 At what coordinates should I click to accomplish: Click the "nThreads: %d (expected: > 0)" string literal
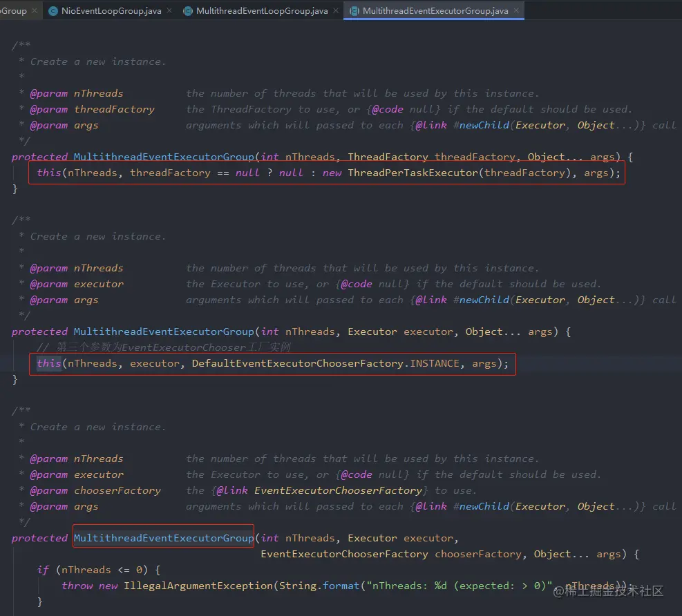click(460, 586)
